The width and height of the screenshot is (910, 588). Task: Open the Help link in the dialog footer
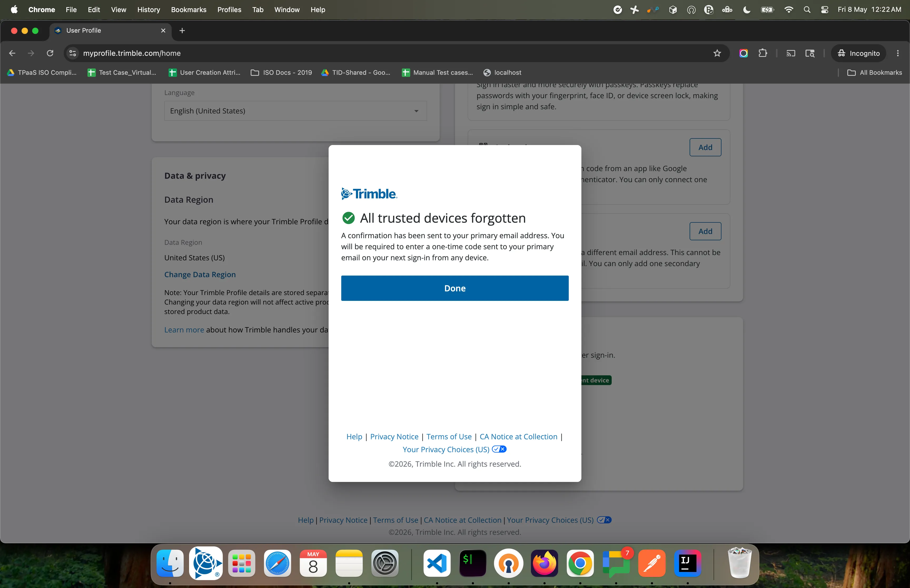click(354, 436)
